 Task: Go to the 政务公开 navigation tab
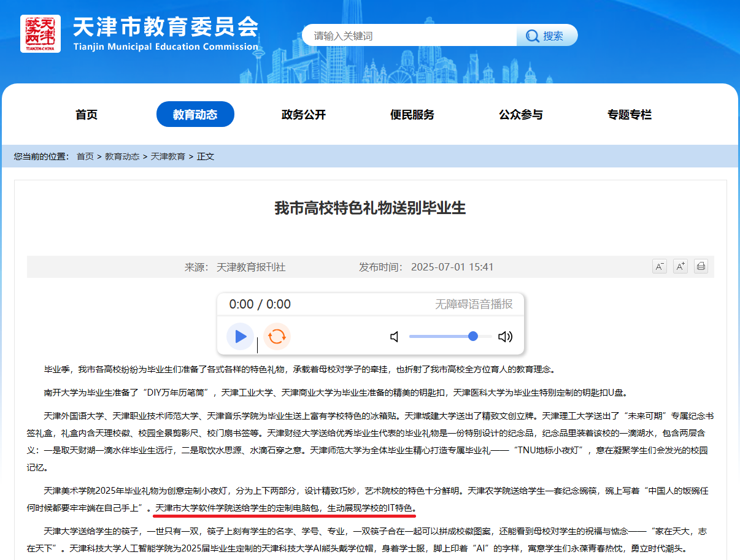click(x=304, y=115)
